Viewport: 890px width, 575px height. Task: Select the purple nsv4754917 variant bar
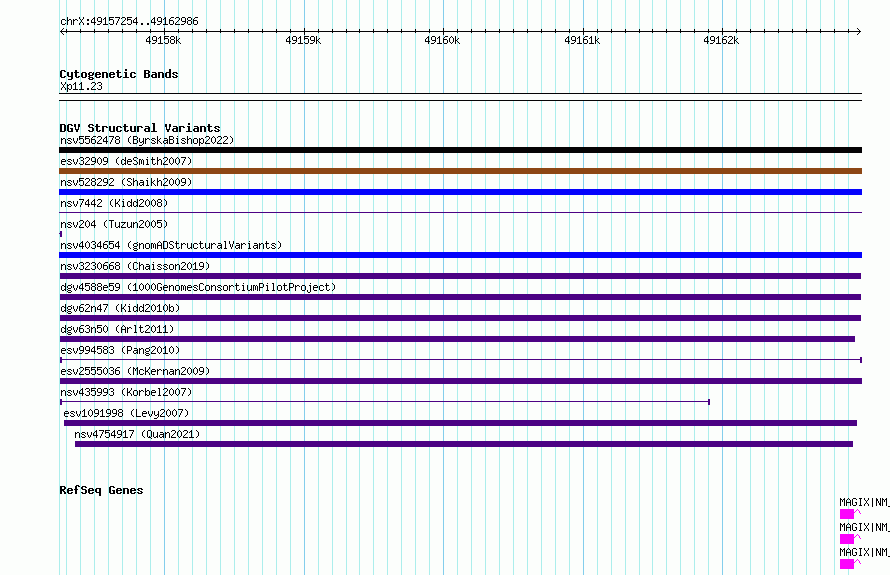pos(464,444)
